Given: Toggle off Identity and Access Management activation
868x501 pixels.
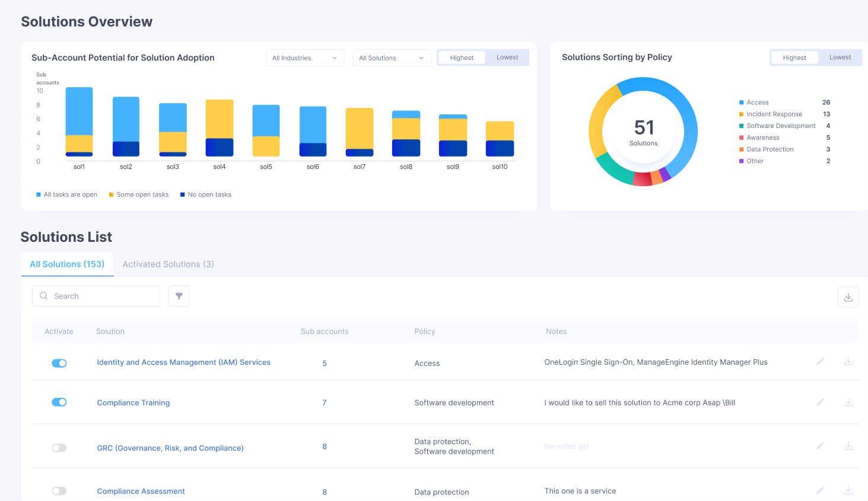Looking at the screenshot, I should point(59,363).
